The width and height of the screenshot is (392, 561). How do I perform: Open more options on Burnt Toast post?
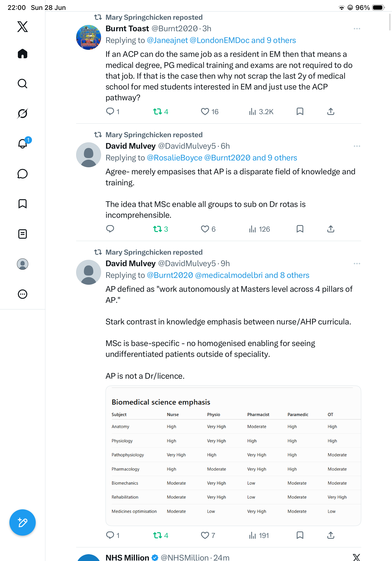pyautogui.click(x=357, y=29)
